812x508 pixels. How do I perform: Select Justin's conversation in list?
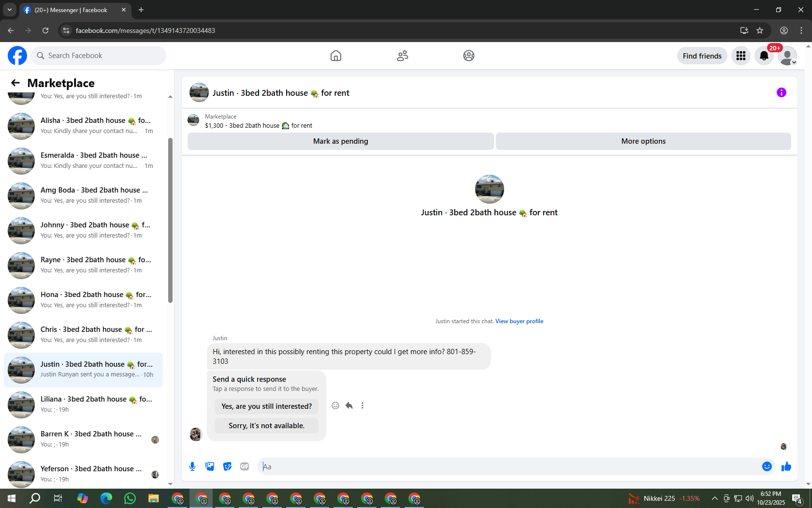point(83,370)
